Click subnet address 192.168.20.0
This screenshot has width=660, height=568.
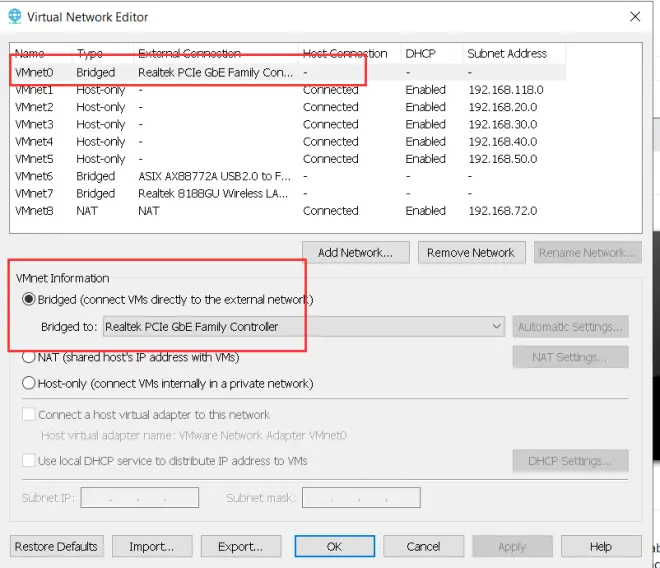point(503,107)
